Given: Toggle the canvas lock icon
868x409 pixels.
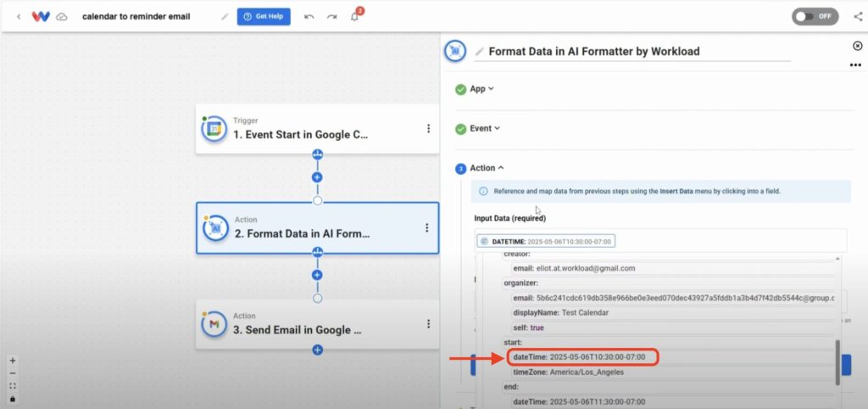Looking at the screenshot, I should 13,399.
